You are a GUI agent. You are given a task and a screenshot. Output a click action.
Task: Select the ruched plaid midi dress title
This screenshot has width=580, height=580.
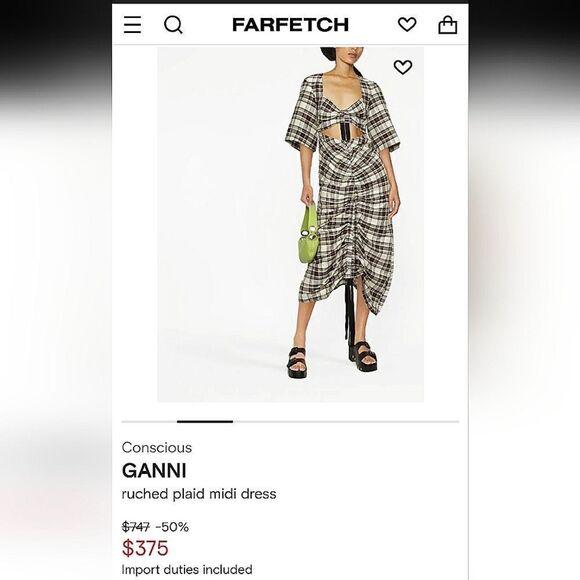199,494
